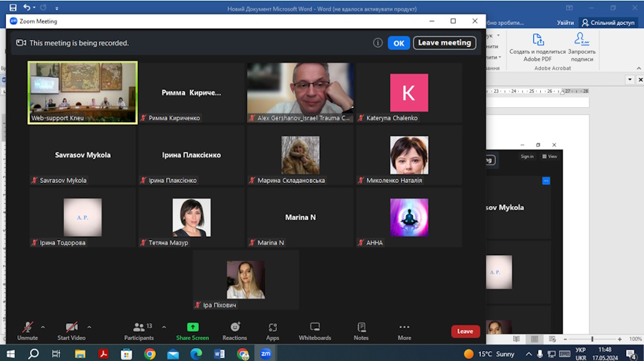The width and height of the screenshot is (644, 361).
Task: Click zoom out minus in Word status bar
Action: pyautogui.click(x=565, y=340)
